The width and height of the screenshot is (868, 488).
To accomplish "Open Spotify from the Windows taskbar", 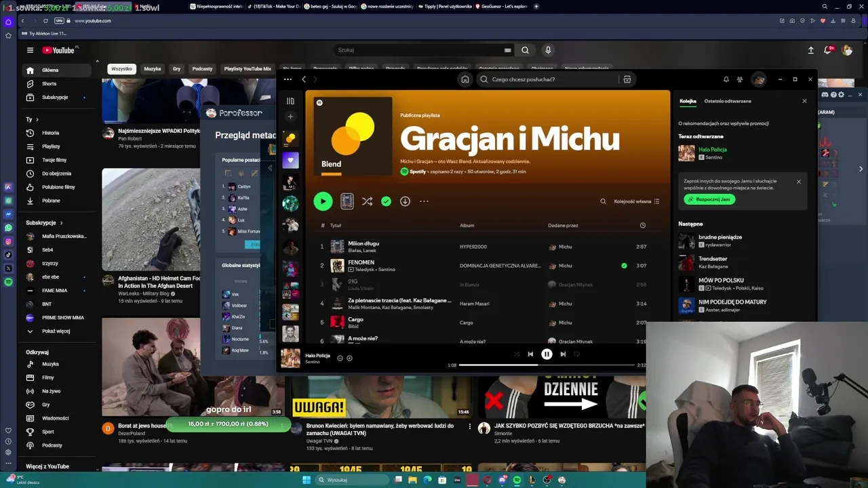I will [517, 480].
